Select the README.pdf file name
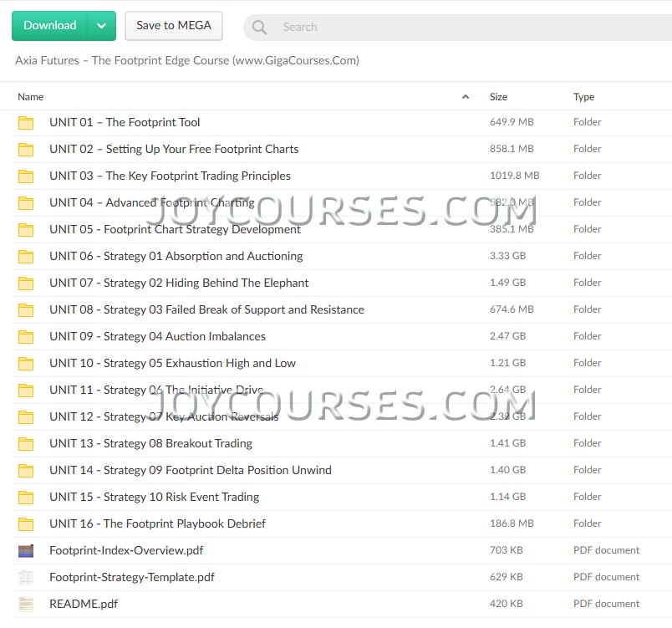Viewport: 672px width, 628px height. coord(84,604)
